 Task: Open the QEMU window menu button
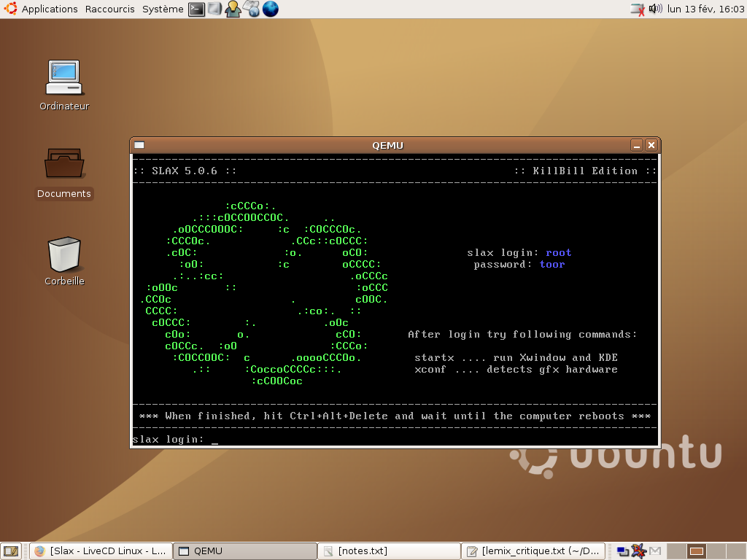point(139,145)
